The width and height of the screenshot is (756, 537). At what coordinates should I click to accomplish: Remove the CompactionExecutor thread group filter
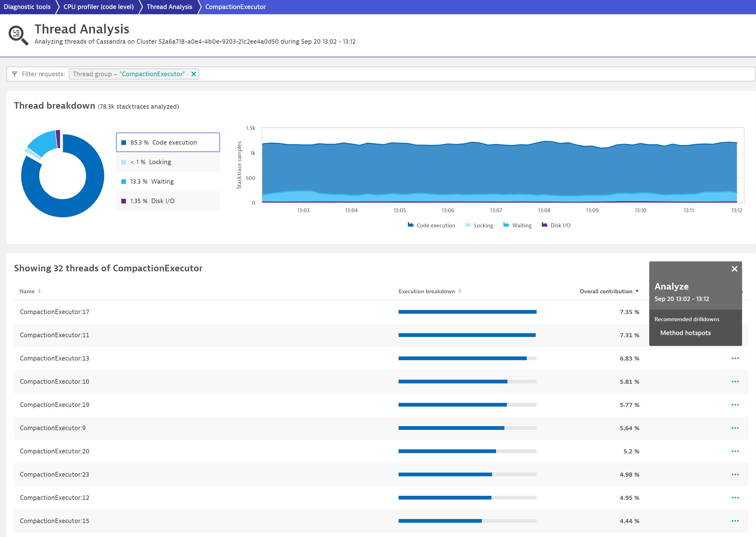194,74
